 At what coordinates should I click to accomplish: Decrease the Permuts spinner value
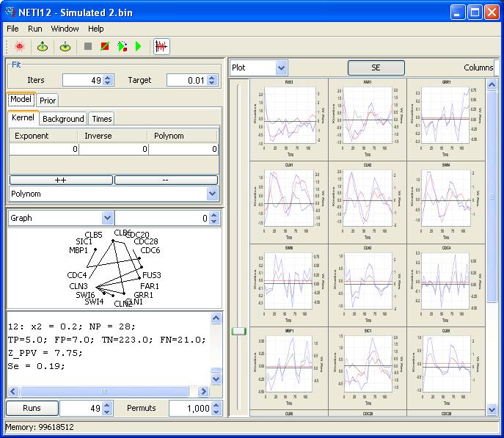coord(216,412)
